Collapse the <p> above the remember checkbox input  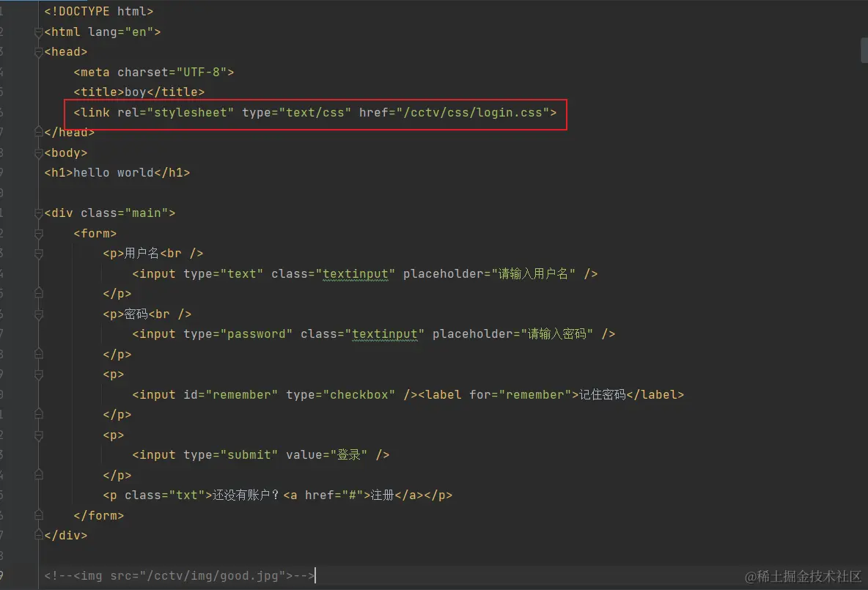[x=39, y=375]
